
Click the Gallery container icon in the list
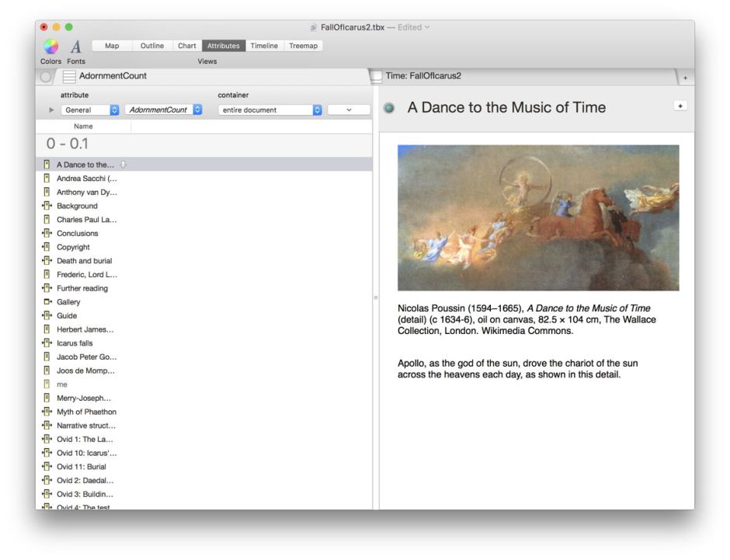(47, 302)
